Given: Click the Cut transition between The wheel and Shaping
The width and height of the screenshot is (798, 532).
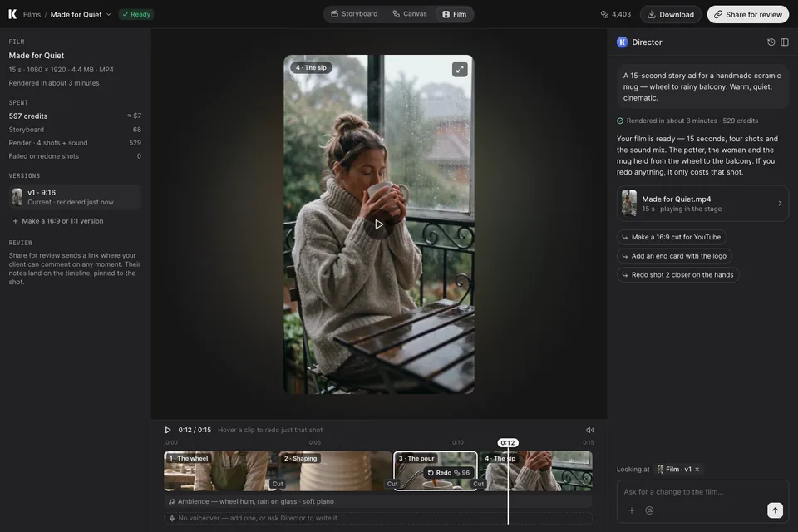Looking at the screenshot, I should pos(278,484).
